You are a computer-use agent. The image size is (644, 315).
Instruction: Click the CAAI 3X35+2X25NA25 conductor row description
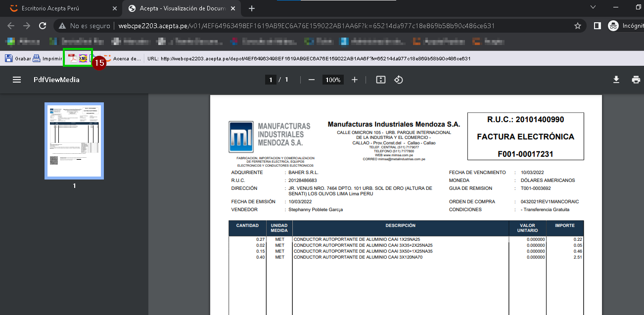pyautogui.click(x=363, y=245)
